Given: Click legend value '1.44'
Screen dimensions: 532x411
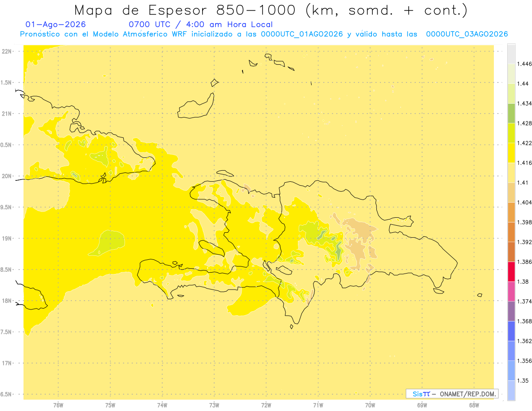Looking at the screenshot, I should point(522,83).
